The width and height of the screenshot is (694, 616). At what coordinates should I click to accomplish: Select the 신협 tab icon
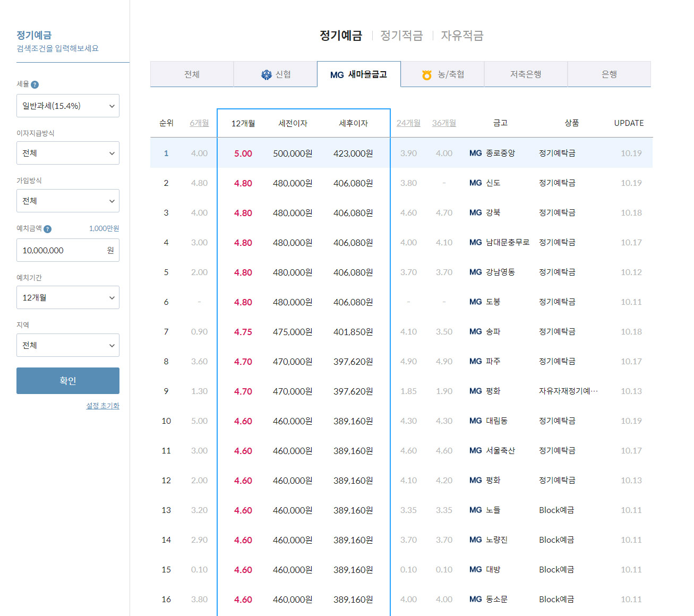coord(265,74)
